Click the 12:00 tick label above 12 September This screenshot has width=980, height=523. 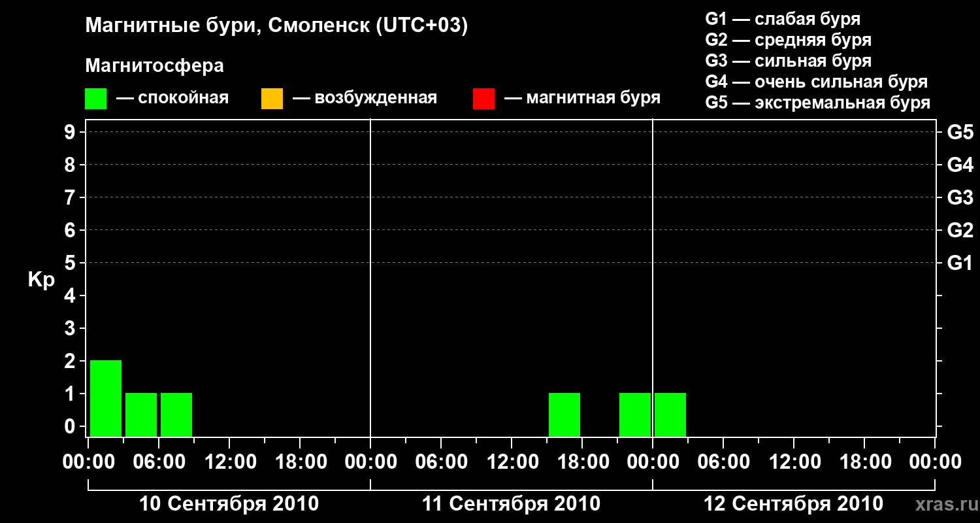pyautogui.click(x=794, y=462)
